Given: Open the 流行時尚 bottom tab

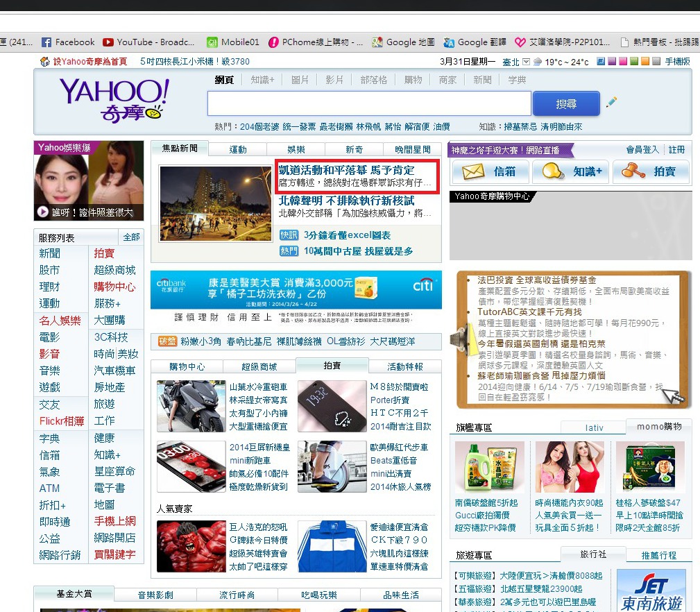Looking at the screenshot, I should click(x=237, y=595).
